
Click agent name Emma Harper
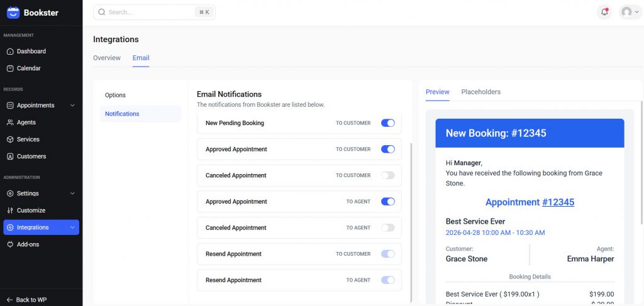[x=591, y=259]
